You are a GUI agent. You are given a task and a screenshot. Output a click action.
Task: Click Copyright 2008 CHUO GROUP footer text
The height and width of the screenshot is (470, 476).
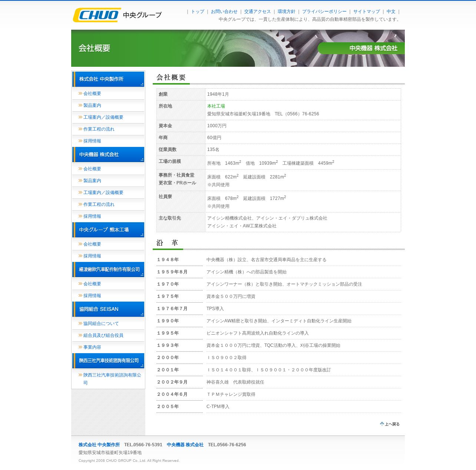(129, 461)
